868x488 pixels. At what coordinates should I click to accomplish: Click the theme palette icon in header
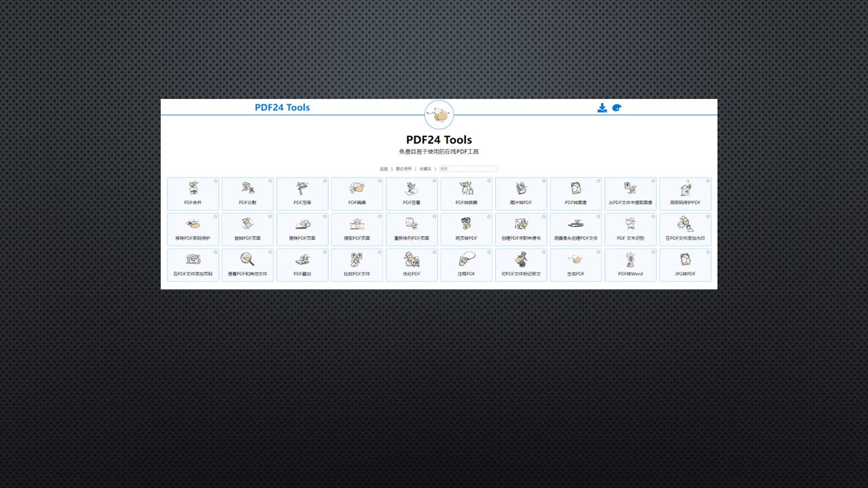coord(616,108)
